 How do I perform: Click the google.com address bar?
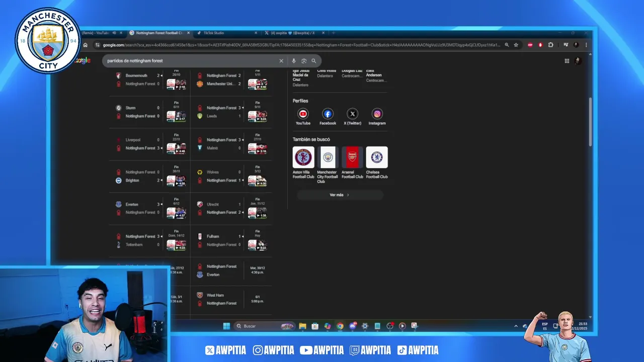302,45
